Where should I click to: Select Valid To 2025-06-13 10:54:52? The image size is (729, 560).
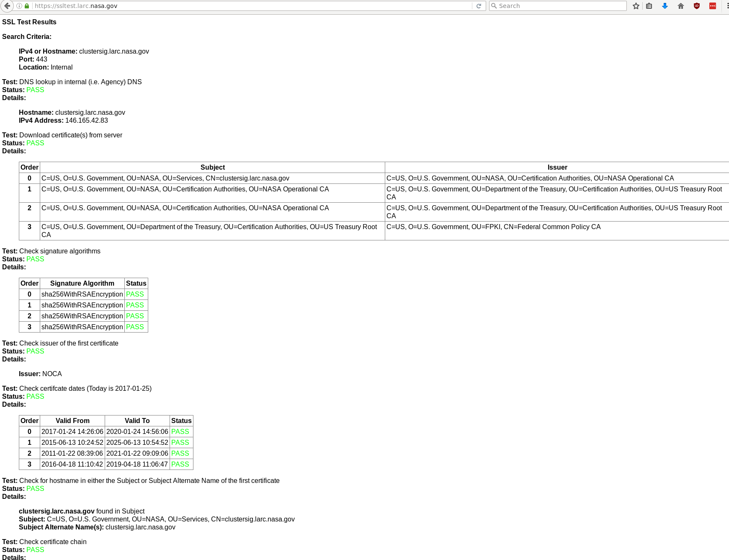[137, 442]
